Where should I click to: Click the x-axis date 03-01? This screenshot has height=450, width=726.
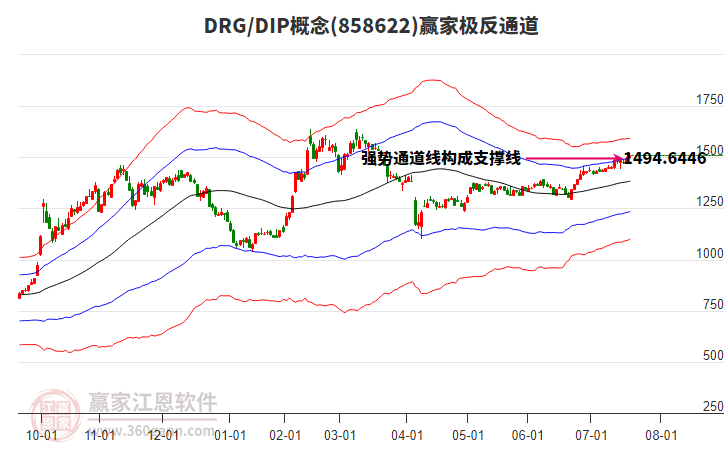[x=340, y=436]
